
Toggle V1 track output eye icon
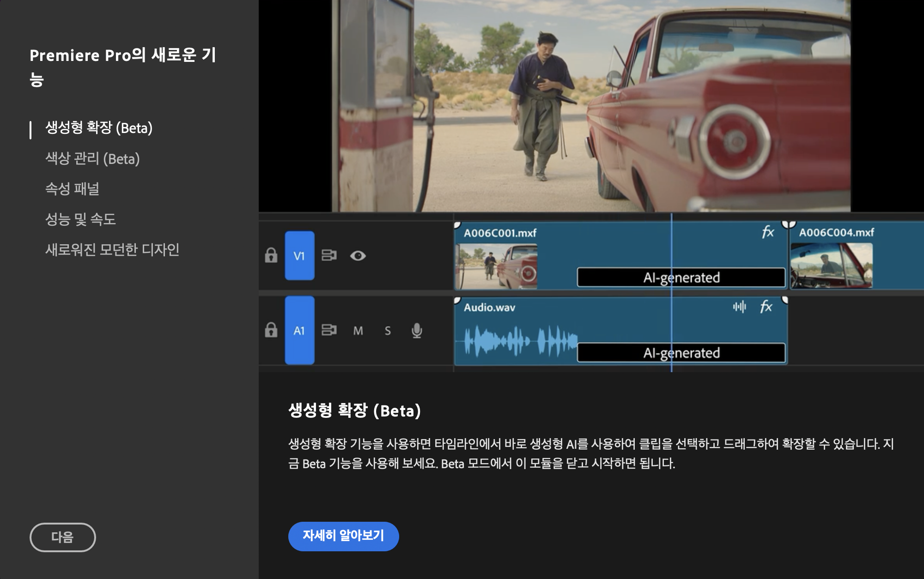click(x=358, y=255)
